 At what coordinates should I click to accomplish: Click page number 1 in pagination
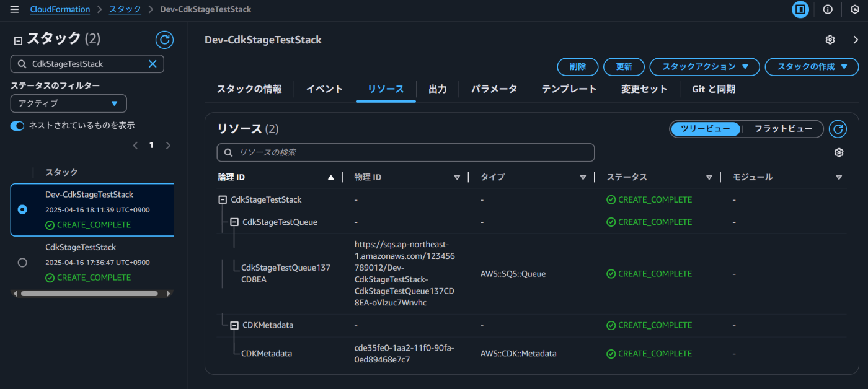click(x=151, y=146)
